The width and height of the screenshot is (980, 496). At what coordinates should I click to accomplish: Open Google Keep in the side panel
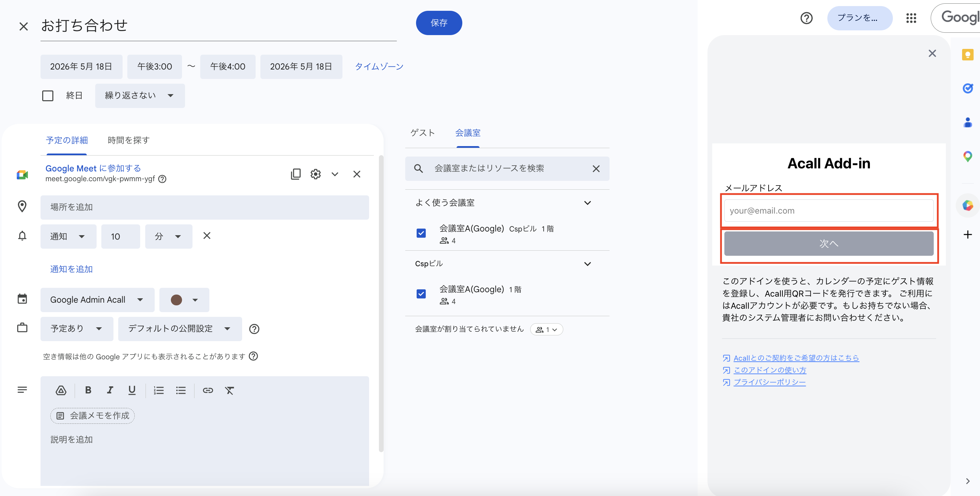[968, 55]
